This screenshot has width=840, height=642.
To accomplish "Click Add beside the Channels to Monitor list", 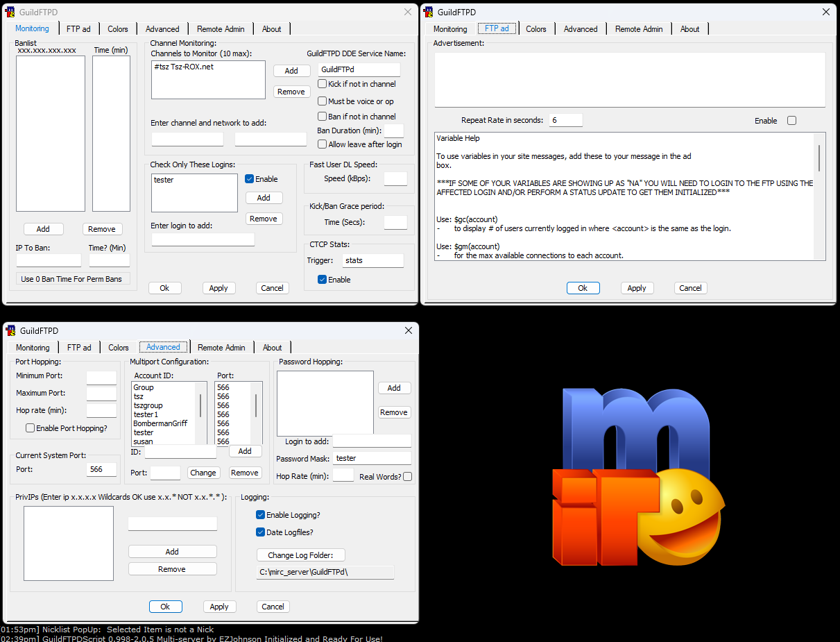I will tap(291, 71).
